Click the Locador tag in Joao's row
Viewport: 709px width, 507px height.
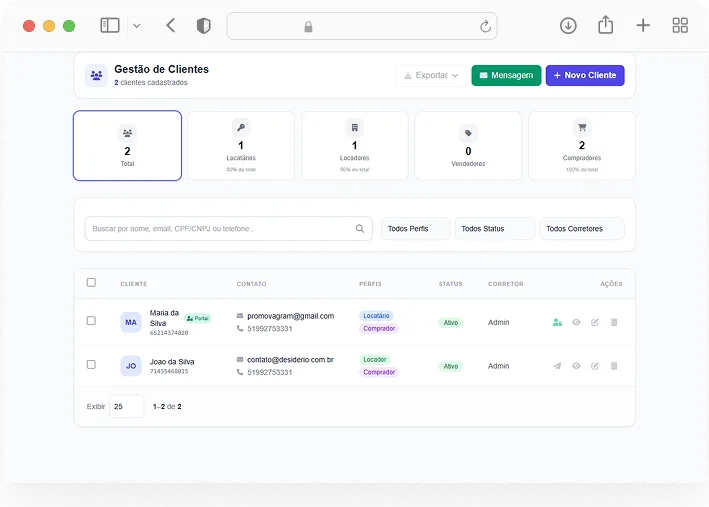[375, 360]
